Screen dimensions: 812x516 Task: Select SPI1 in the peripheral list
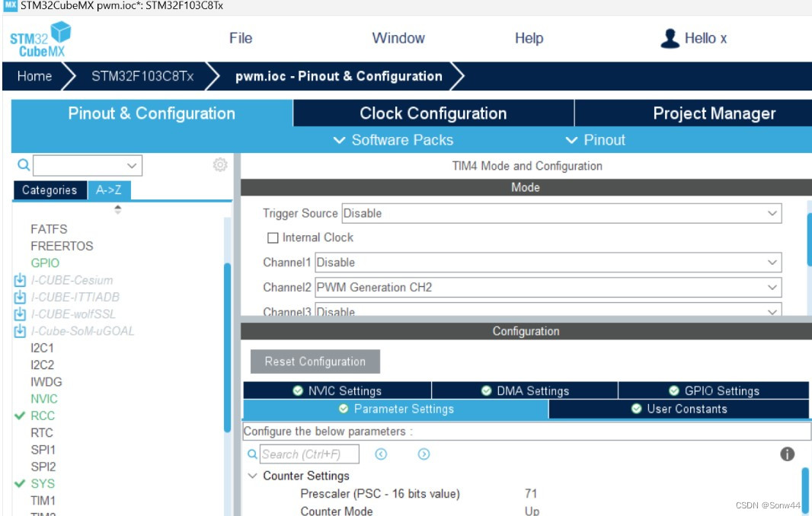coord(43,450)
